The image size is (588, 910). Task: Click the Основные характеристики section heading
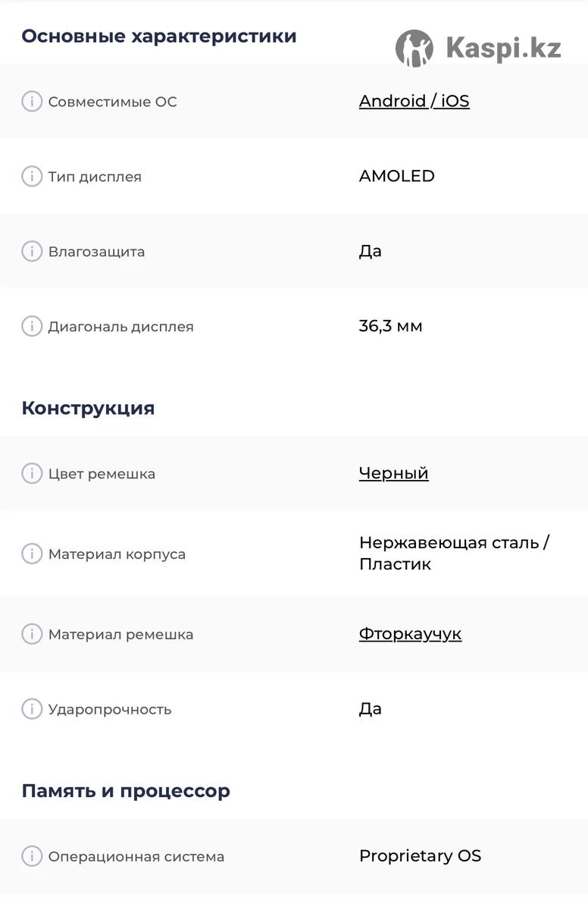(x=159, y=36)
